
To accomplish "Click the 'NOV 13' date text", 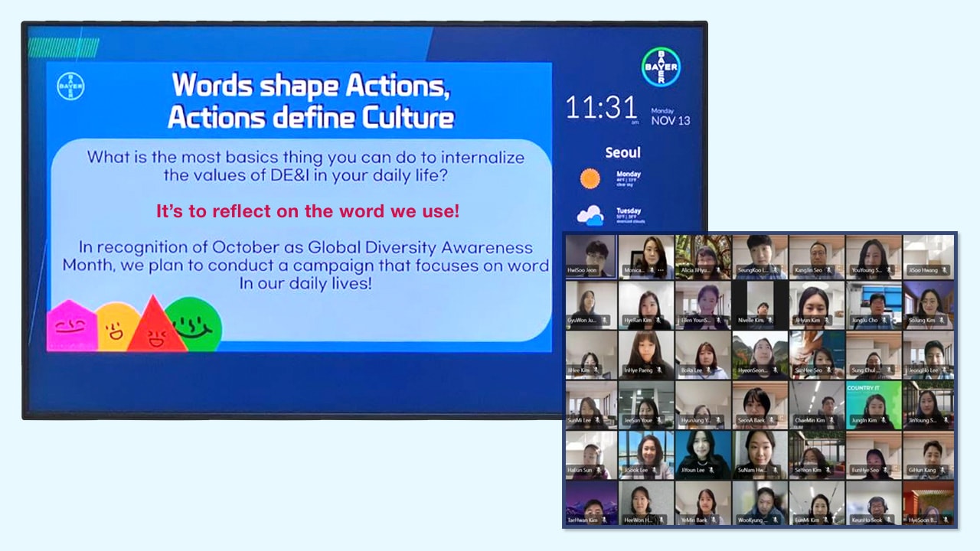I will coord(671,120).
